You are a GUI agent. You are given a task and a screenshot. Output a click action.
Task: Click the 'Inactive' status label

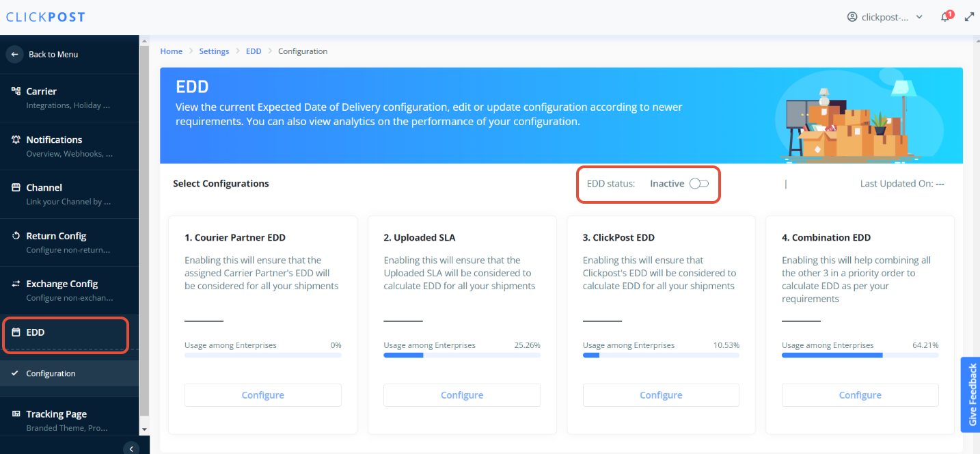tap(667, 183)
